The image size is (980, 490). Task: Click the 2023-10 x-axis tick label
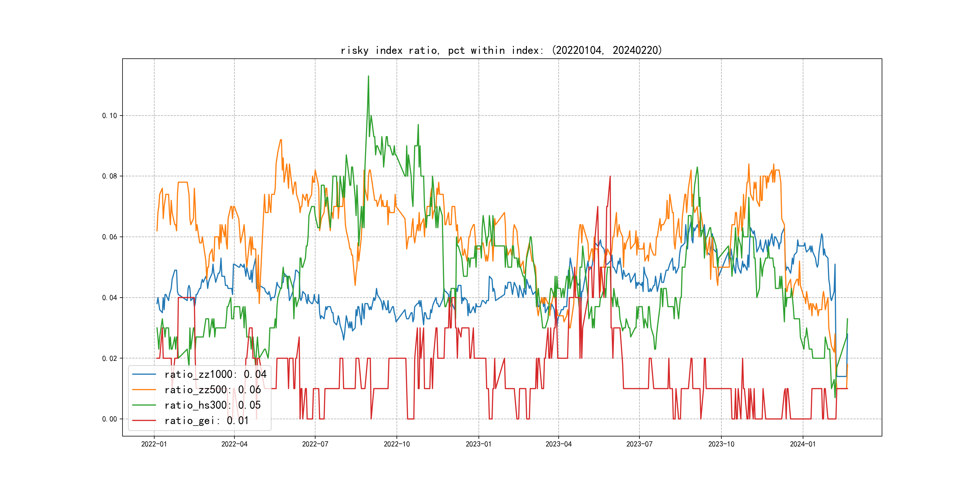click(721, 444)
